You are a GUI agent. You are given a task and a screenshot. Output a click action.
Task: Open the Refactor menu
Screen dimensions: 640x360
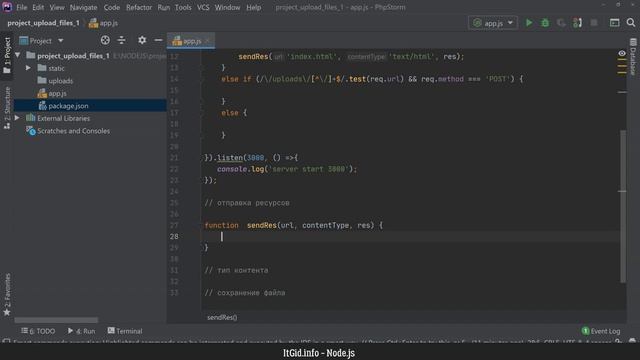tap(139, 7)
